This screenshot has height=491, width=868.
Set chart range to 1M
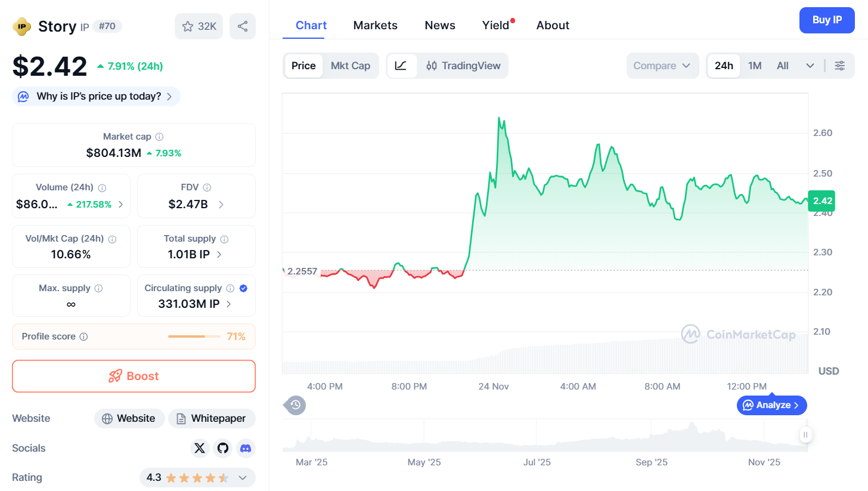point(755,66)
